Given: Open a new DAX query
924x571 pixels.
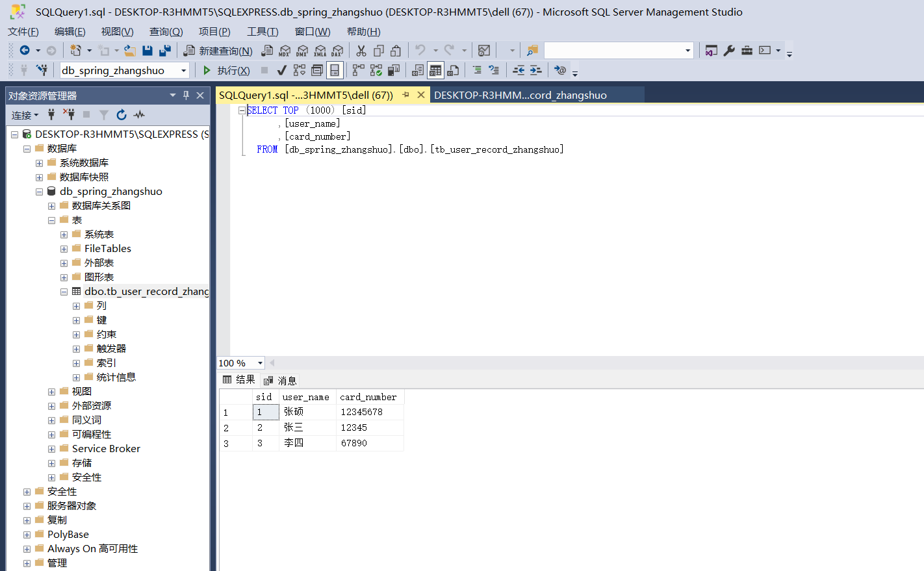Looking at the screenshot, I should 337,51.
